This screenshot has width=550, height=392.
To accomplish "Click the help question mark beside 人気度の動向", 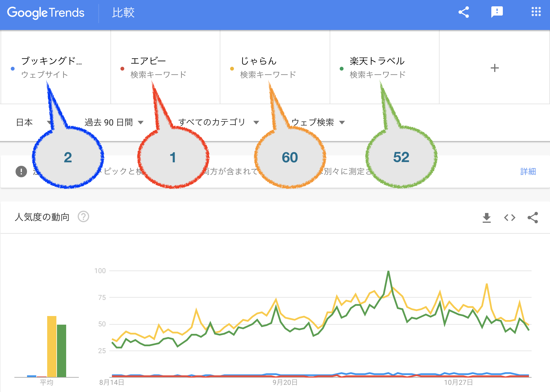I will pyautogui.click(x=83, y=217).
